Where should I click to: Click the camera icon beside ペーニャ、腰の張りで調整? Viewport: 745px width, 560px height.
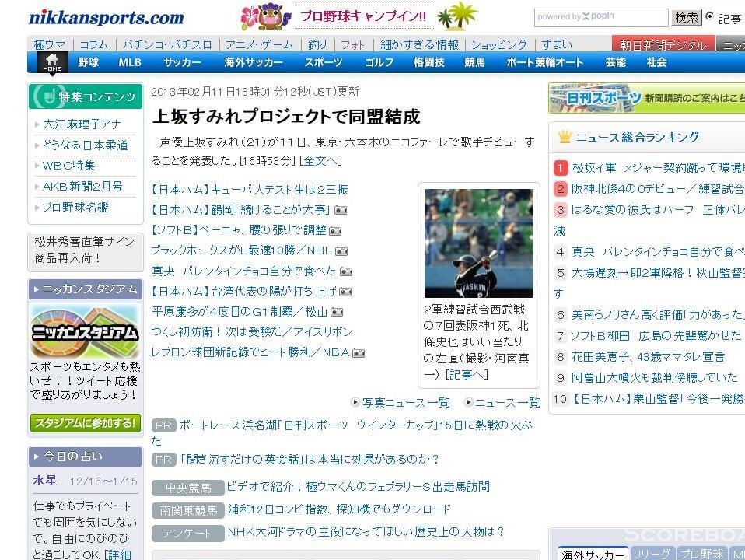click(x=335, y=231)
